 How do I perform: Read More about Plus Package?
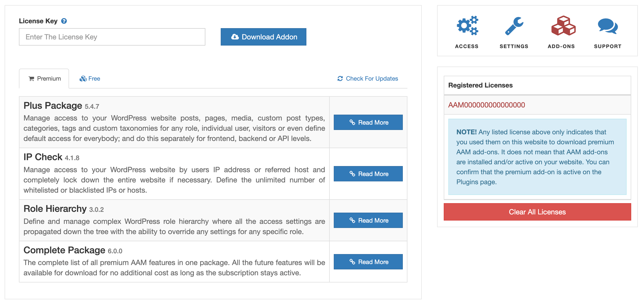368,122
